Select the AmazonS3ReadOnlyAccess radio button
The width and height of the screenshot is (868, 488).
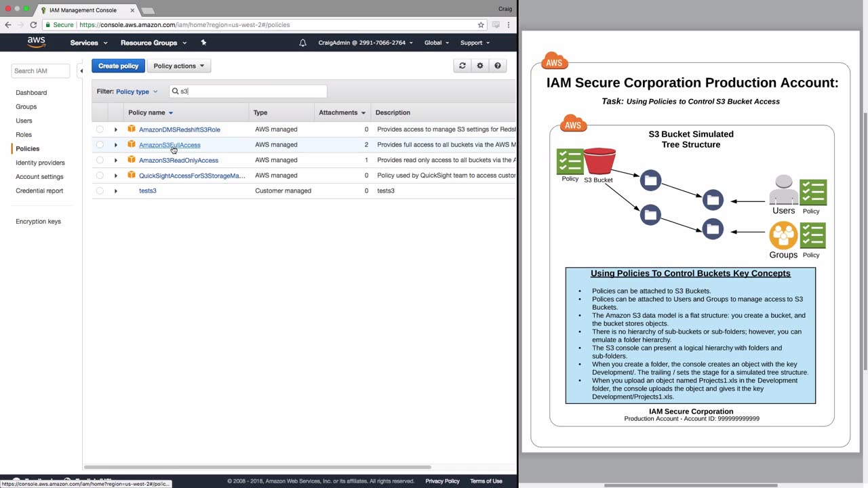click(x=100, y=160)
